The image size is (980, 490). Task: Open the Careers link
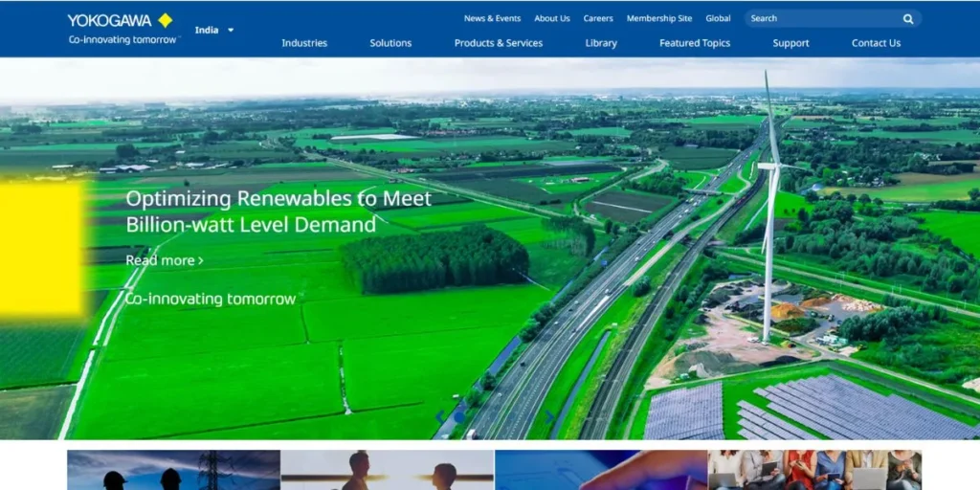[598, 18]
